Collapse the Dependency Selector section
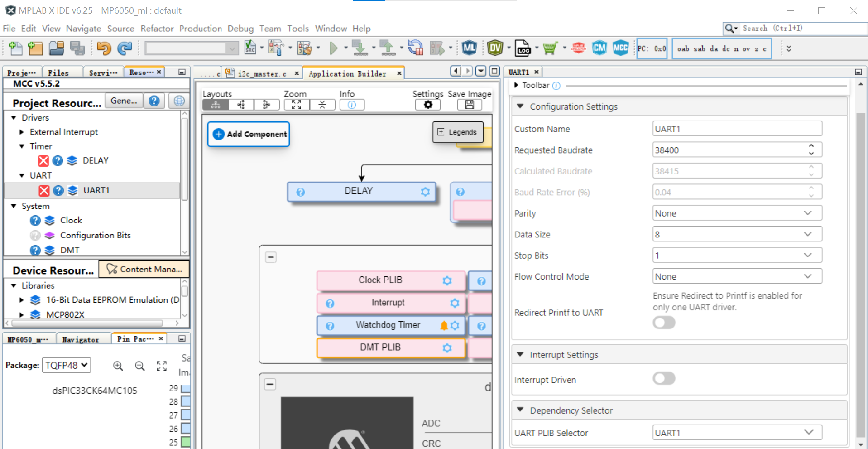 point(520,410)
